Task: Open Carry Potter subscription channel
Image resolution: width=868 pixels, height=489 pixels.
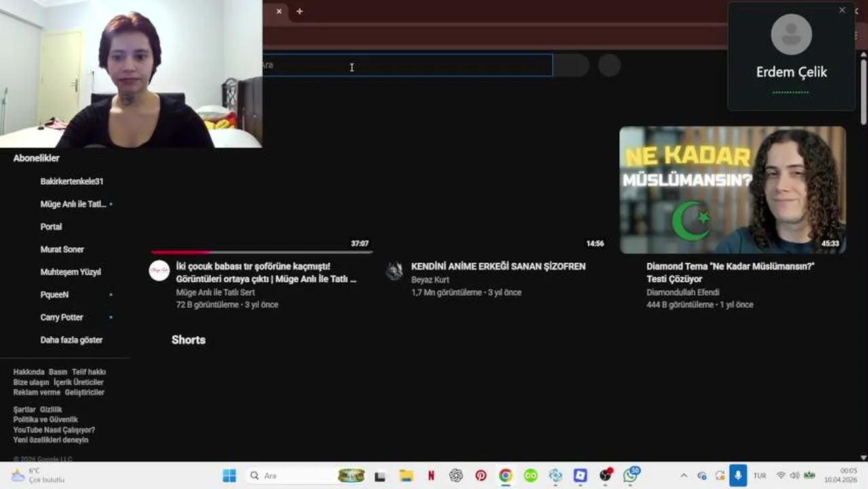Action: coord(61,317)
